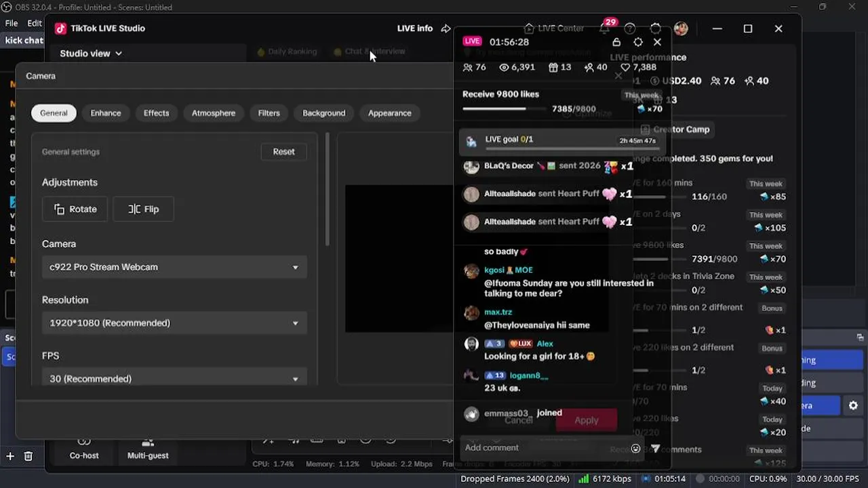This screenshot has width=868, height=488.
Task: Click the 'logann8__' commenter name
Action: (529, 375)
